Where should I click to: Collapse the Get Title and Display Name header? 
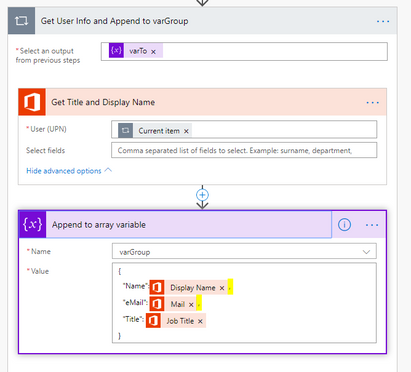pos(202,102)
